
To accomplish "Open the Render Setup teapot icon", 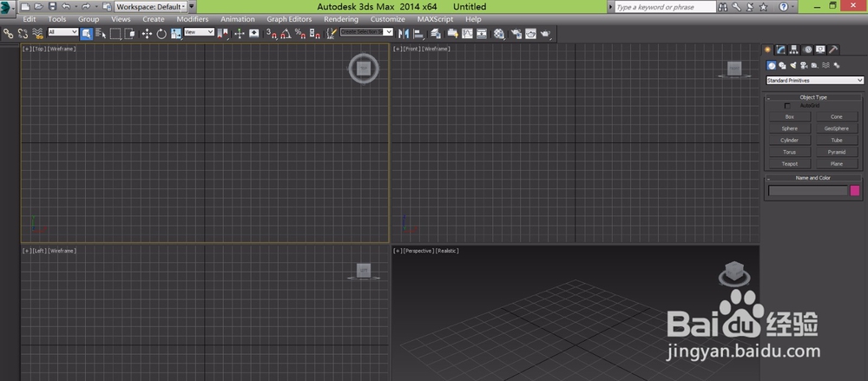I will pos(516,34).
